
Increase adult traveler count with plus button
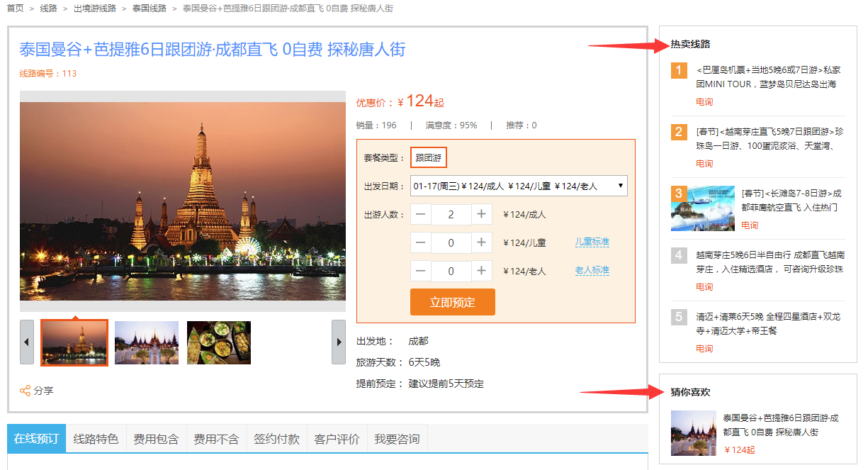482,214
